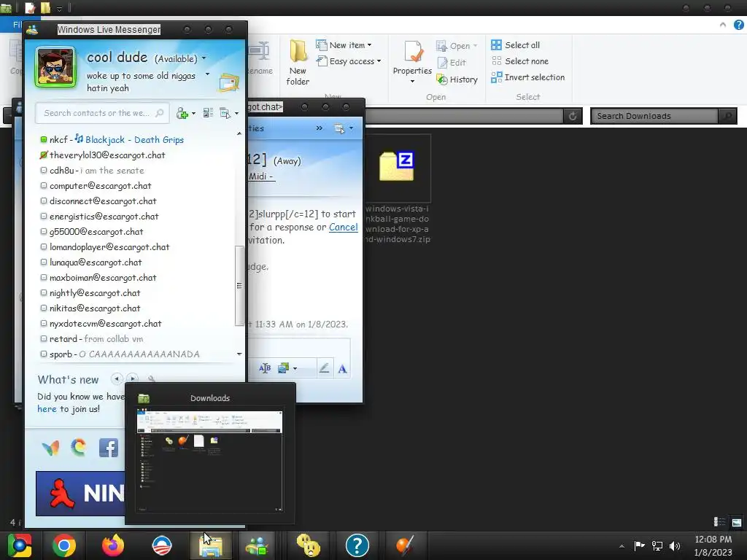The height and width of the screenshot is (560, 747).
Task: Open What's new settings wrench icon
Action: [x=151, y=379]
